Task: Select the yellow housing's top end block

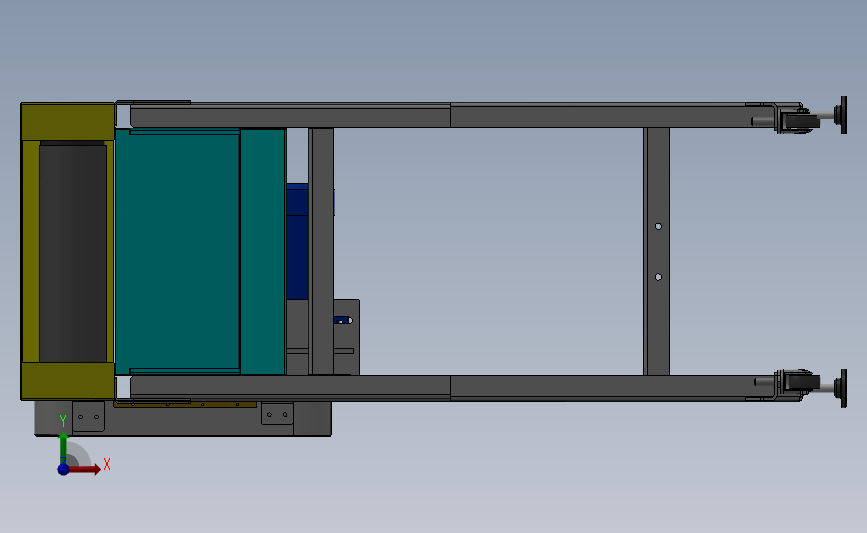Action: click(x=68, y=122)
